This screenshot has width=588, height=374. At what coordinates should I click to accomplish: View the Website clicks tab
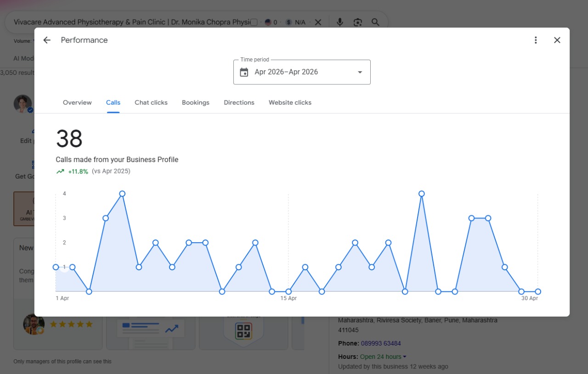[x=290, y=102]
